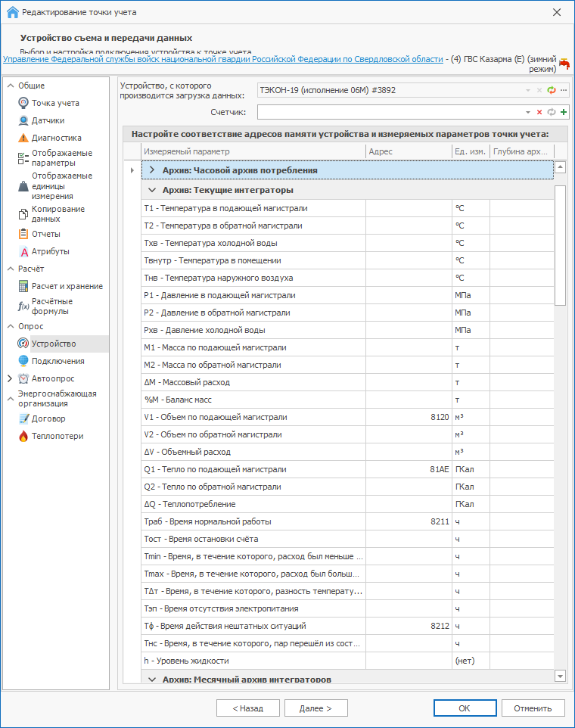The width and height of the screenshot is (575, 728).
Task: Click the green plus to add Счетчик
Action: pos(564,112)
